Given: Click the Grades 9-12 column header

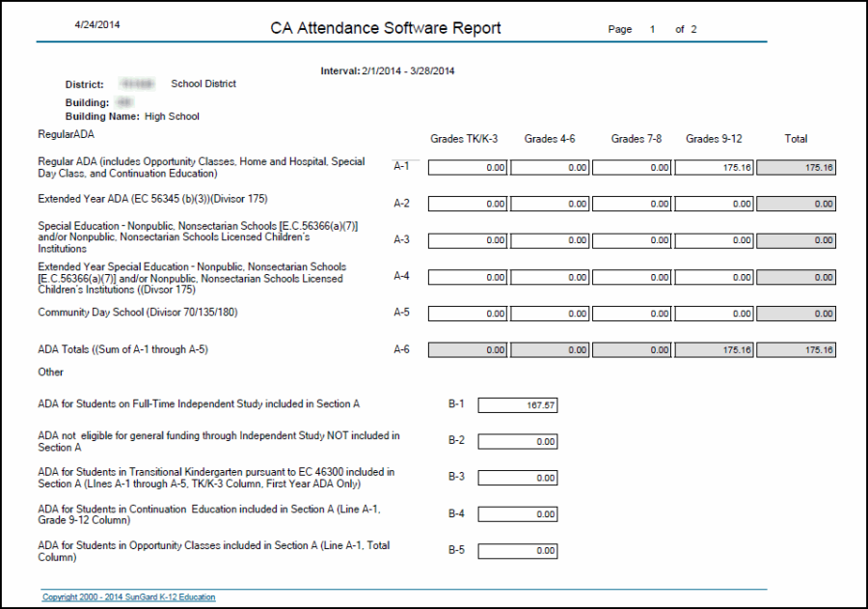Looking at the screenshot, I should point(714,139).
